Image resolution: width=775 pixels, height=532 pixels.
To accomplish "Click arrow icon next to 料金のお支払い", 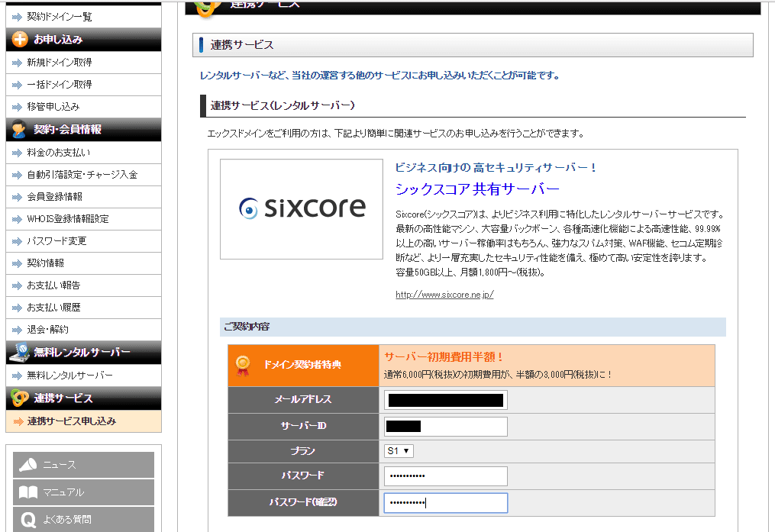I will tap(18, 153).
